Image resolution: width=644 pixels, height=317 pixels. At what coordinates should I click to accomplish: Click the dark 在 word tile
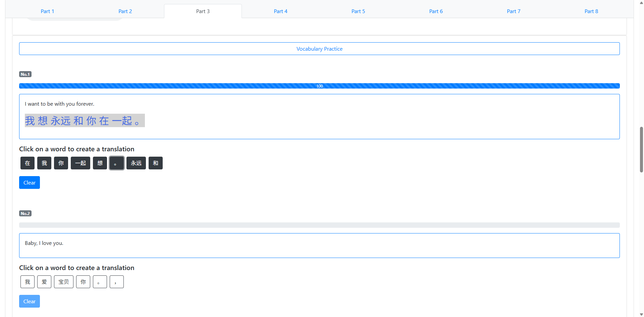[28, 163]
